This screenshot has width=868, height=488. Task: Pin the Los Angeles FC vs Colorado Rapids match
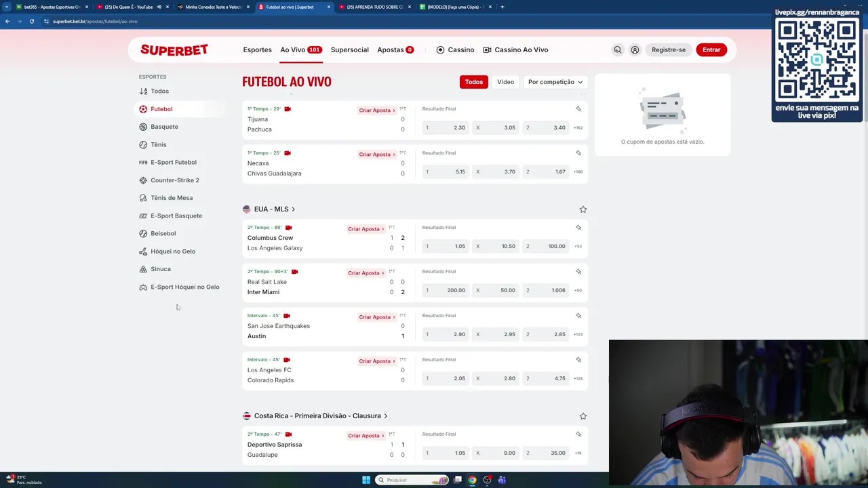[578, 360]
